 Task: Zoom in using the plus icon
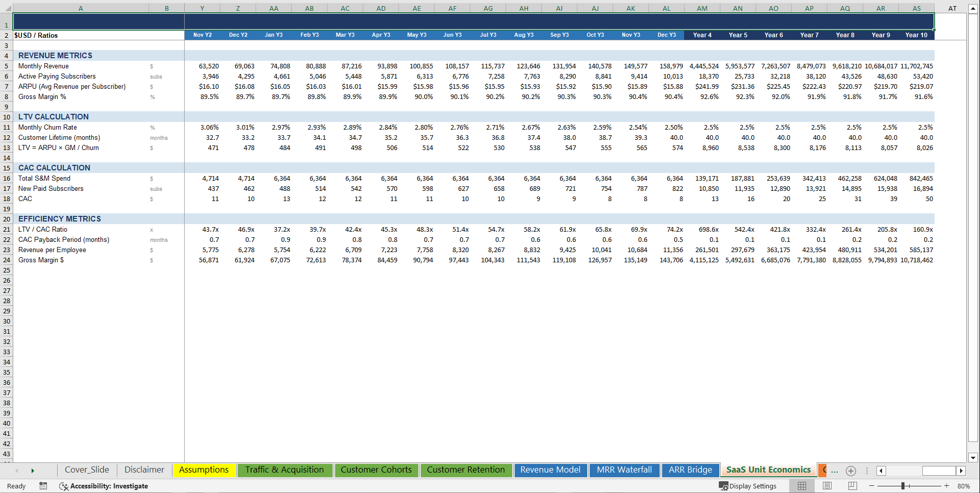947,486
